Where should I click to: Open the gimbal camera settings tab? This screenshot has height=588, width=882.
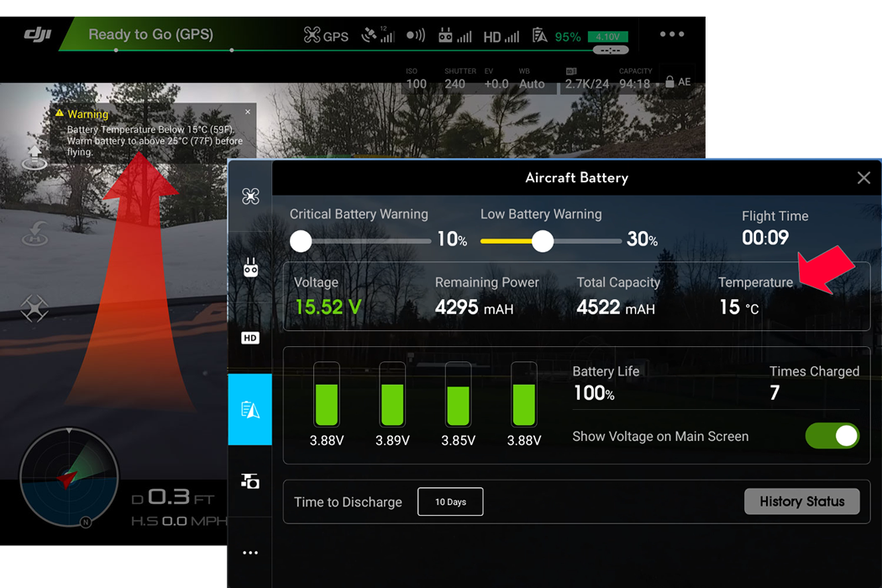click(x=250, y=481)
